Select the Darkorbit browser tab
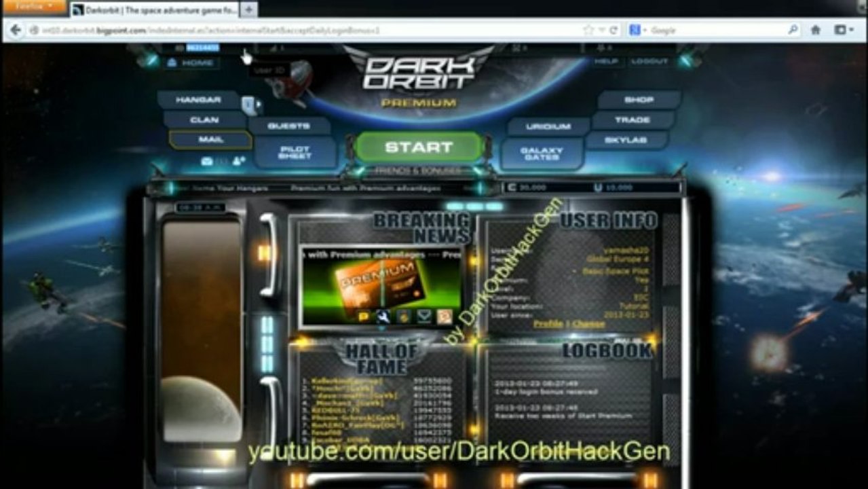The image size is (868, 489). coord(155,10)
